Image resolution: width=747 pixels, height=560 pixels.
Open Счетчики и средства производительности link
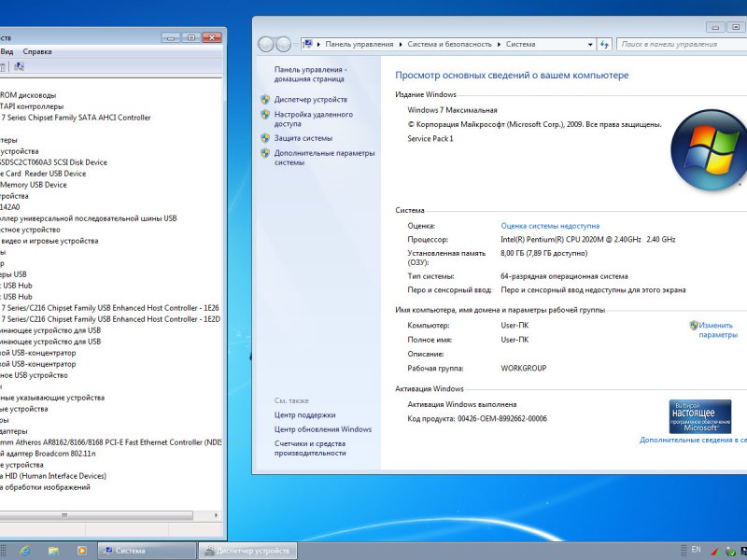point(310,448)
